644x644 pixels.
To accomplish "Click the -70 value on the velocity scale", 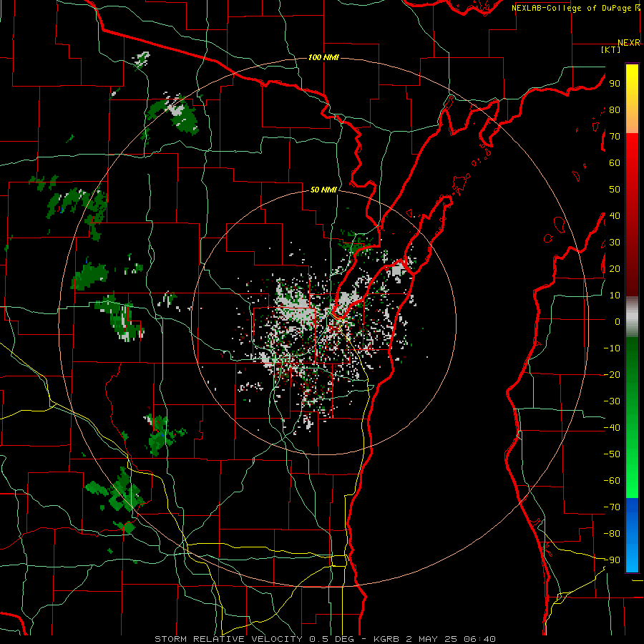I will (612, 507).
